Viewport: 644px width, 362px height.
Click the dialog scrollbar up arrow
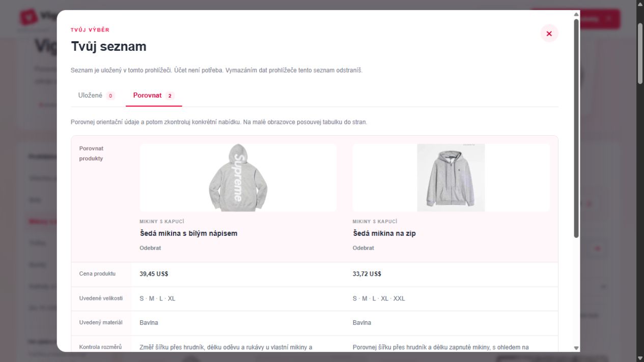(x=576, y=14)
